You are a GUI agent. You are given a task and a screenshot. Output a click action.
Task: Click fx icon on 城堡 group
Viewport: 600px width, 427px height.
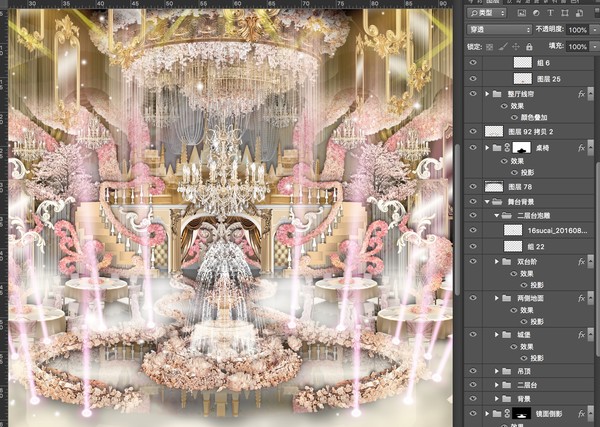[582, 334]
